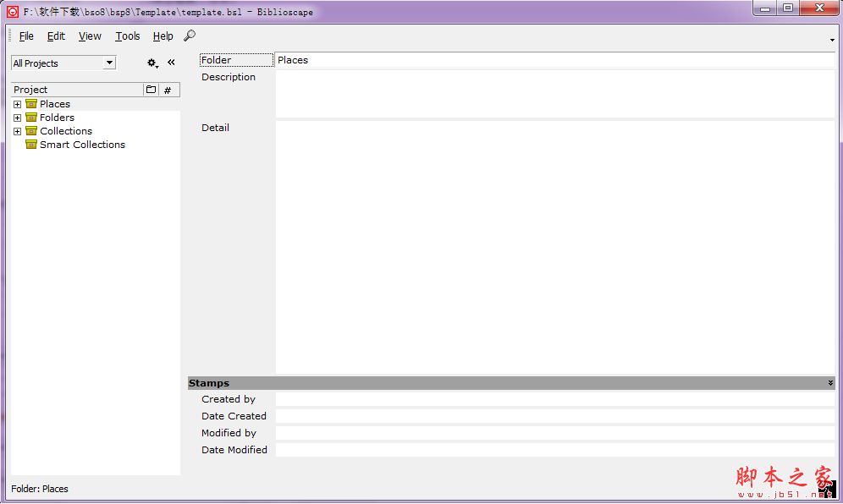Click the Date Modified field
The image size is (843, 504).
tap(555, 450)
